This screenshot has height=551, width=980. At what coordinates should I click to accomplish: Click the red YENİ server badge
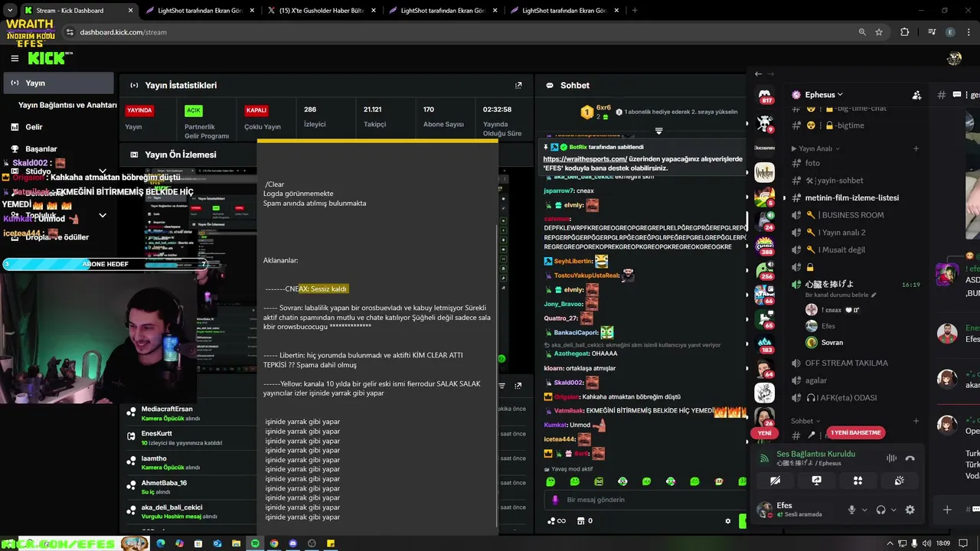tap(764, 433)
